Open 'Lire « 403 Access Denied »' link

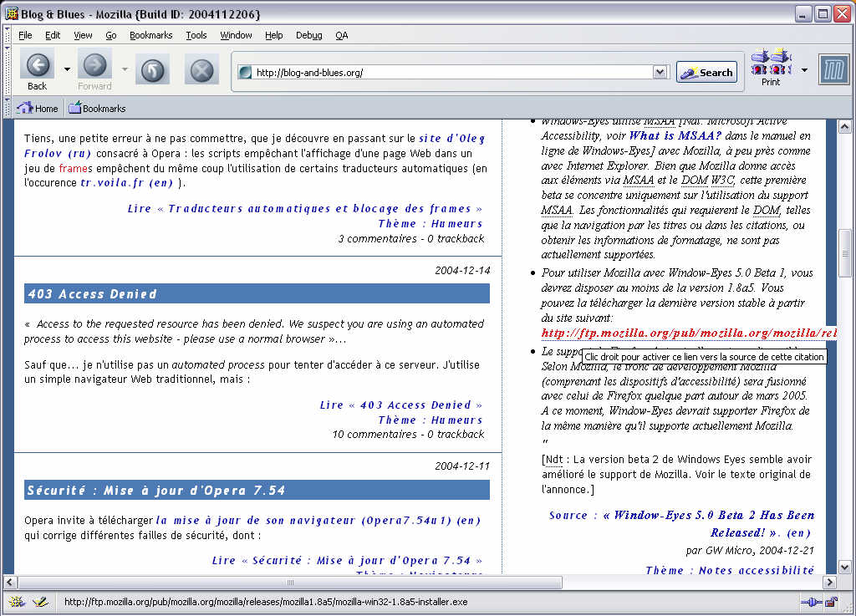401,405
